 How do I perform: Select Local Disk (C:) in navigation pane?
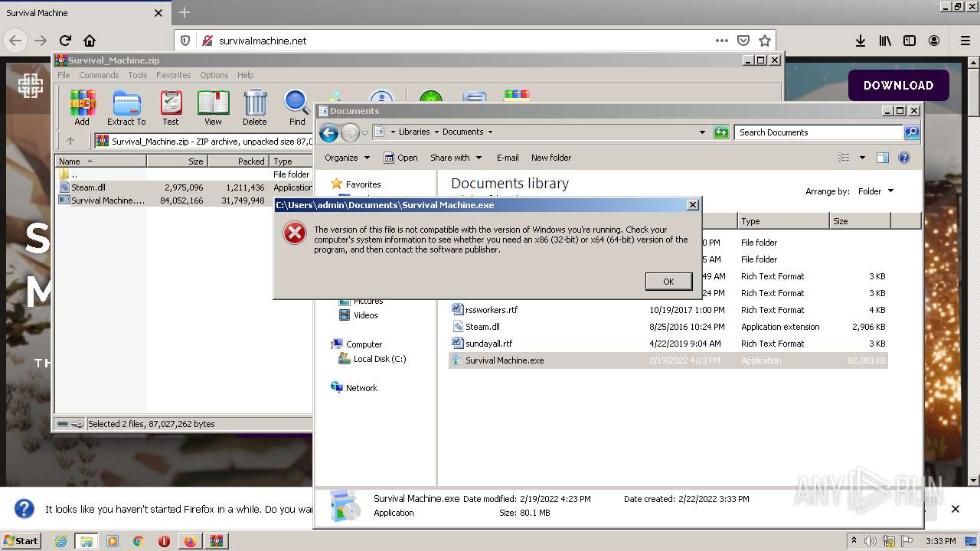[372, 359]
